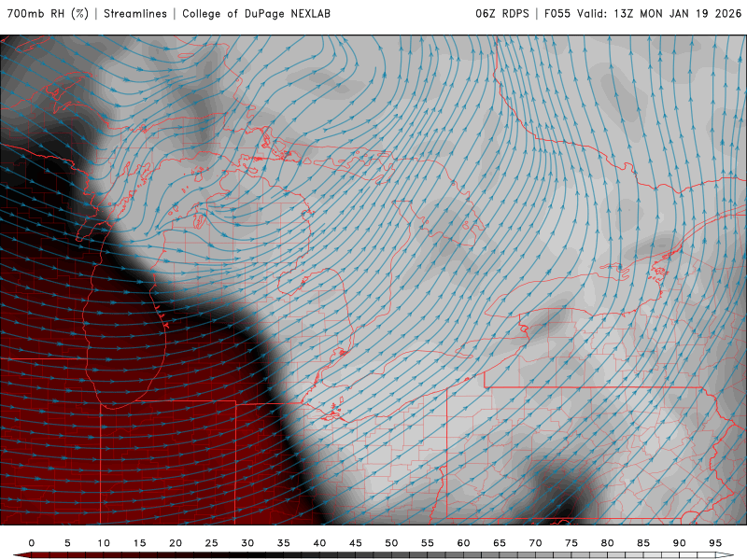Image resolution: width=747 pixels, height=560 pixels.
Task: Click the colorbar label '20'
Action: pos(176,543)
